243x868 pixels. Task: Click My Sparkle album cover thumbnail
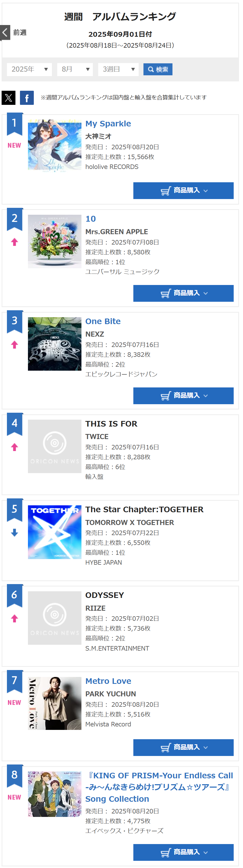click(55, 146)
